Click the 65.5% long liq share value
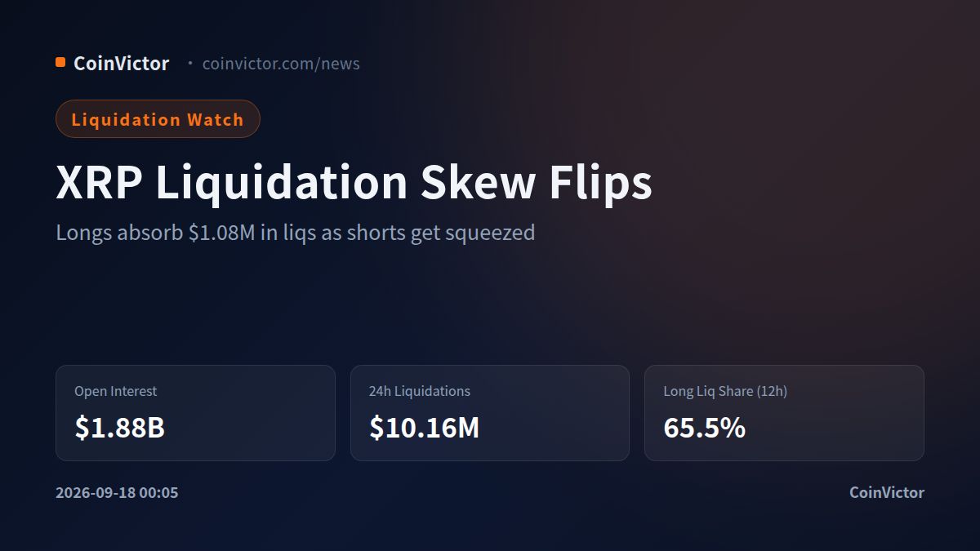The height and width of the screenshot is (551, 980). [704, 428]
